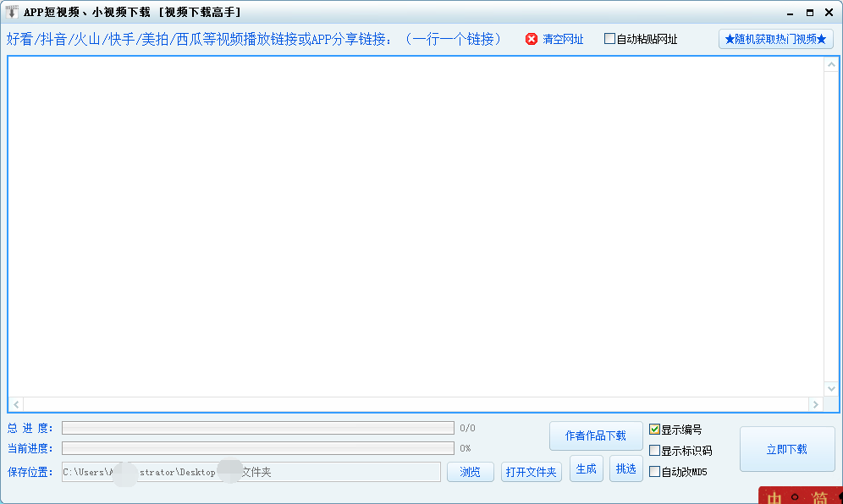This screenshot has height=504, width=843.
Task: Click inside the video link text area
Action: tap(416, 227)
